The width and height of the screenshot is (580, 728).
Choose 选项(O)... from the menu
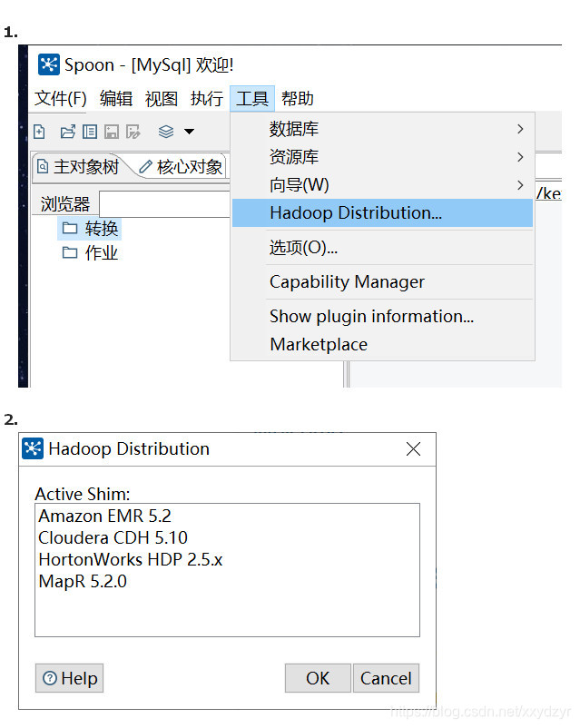pos(382,248)
